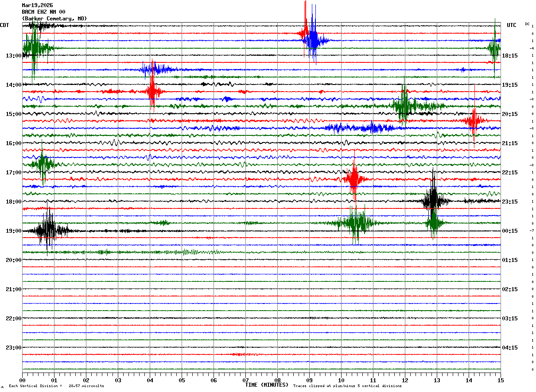536x392 pixels.
Task: Select the BACM EHZ NM 00 station label
Action: click(43, 12)
